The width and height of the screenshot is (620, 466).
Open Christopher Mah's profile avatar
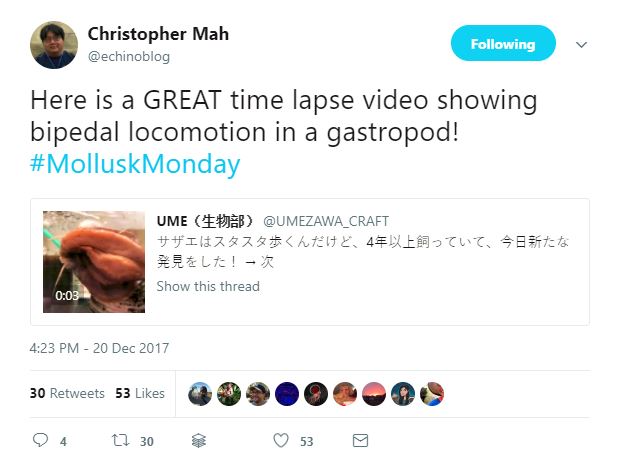click(x=54, y=45)
